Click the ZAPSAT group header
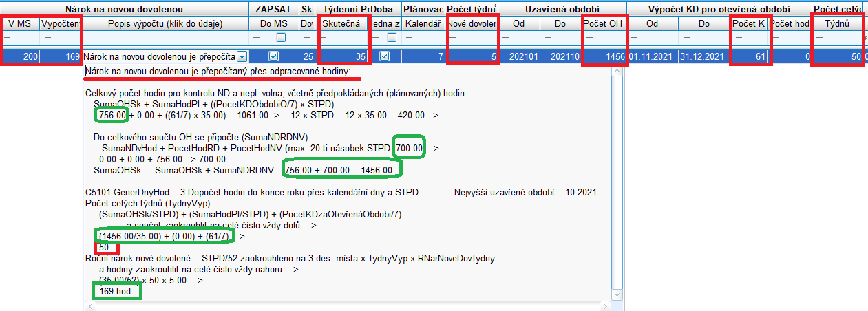This screenshot has height=311, width=868. (274, 9)
